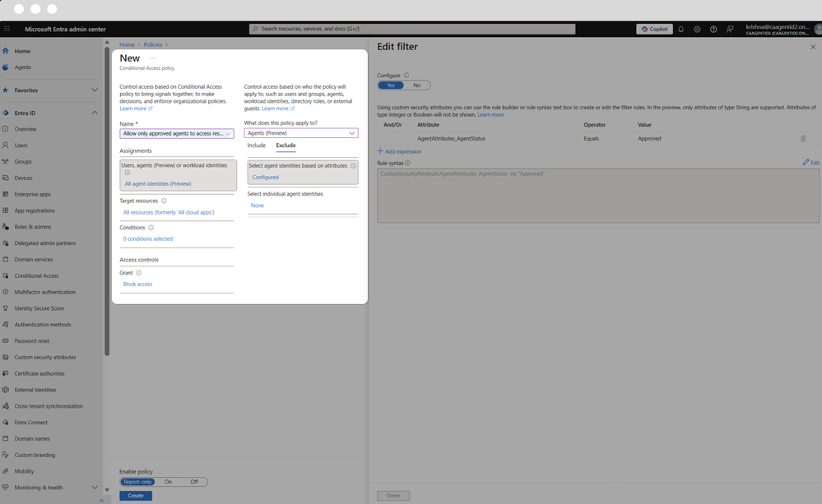Click the Home icon in sidebar
822x504 pixels.
[x=5, y=51]
